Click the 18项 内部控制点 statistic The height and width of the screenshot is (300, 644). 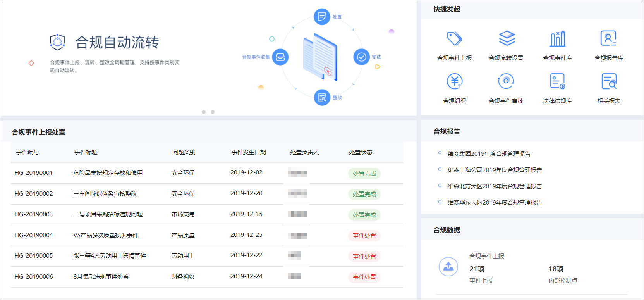(563, 274)
